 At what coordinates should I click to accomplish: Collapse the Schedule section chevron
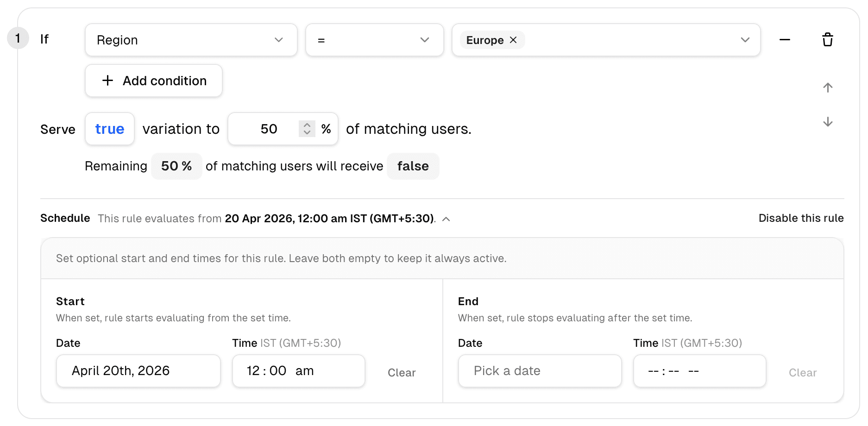[446, 219]
